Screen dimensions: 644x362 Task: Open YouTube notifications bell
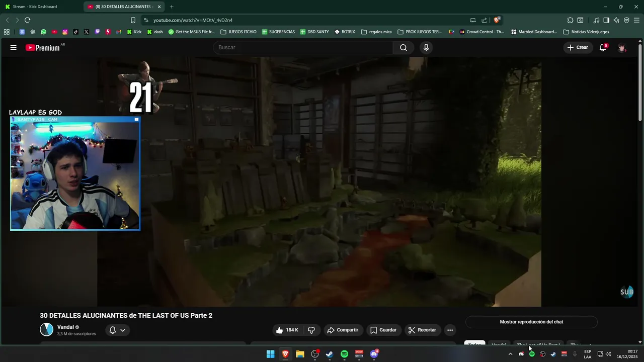tap(603, 48)
